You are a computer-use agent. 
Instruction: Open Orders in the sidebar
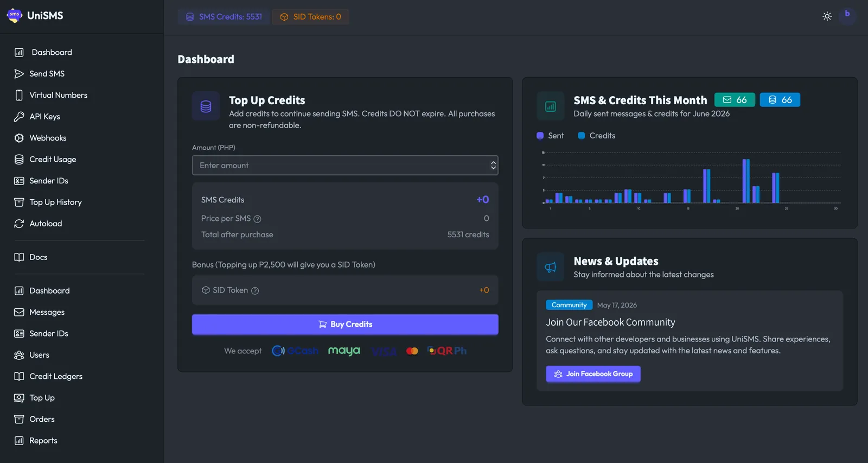[35, 420]
